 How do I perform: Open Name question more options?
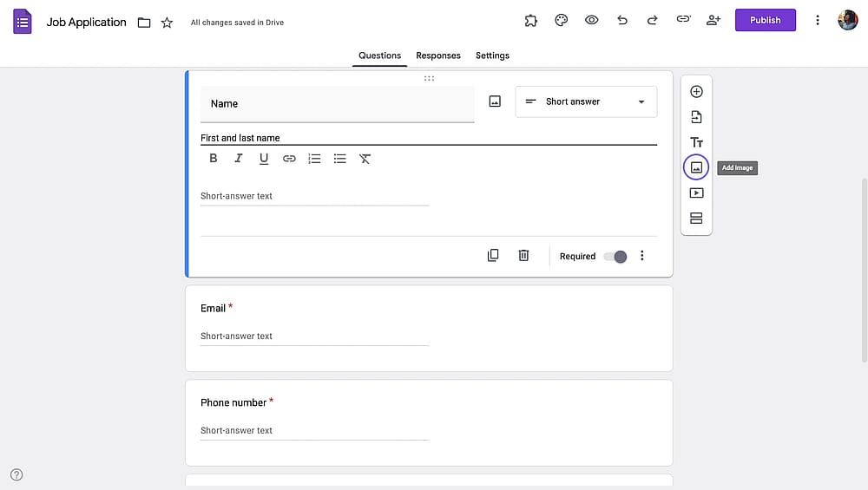pyautogui.click(x=642, y=256)
